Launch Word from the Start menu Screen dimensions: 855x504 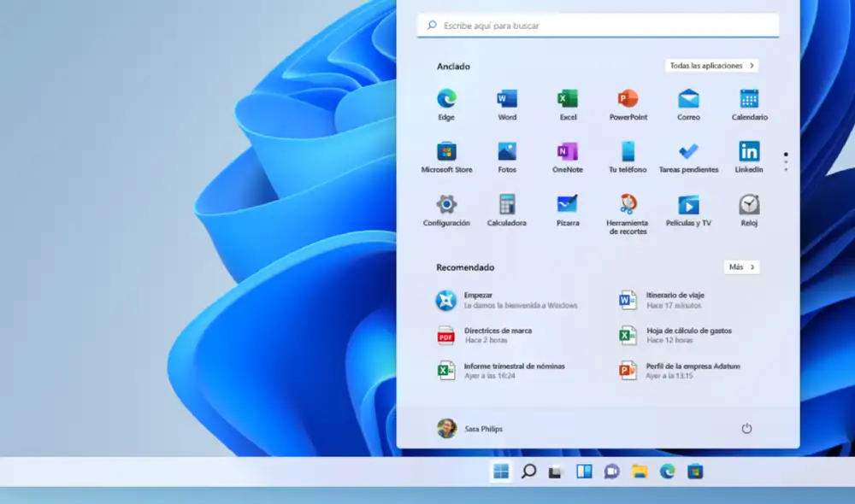tap(506, 101)
